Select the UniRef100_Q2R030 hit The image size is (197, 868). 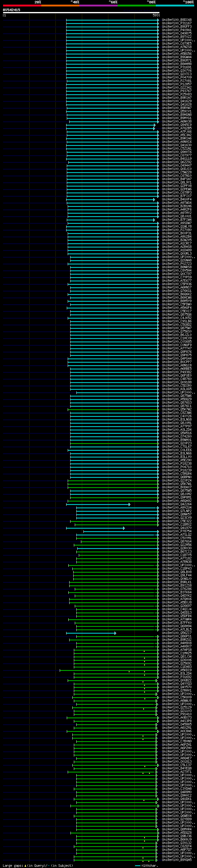tap(177, 548)
